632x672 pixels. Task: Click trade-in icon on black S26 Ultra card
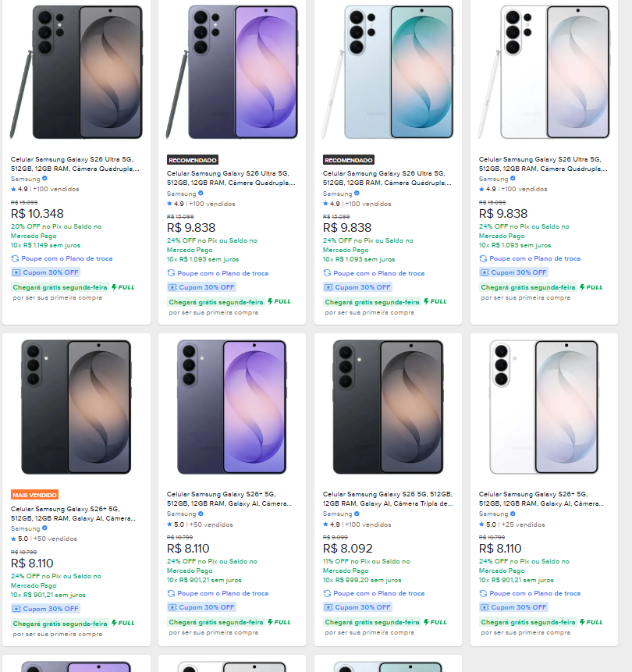(x=15, y=259)
